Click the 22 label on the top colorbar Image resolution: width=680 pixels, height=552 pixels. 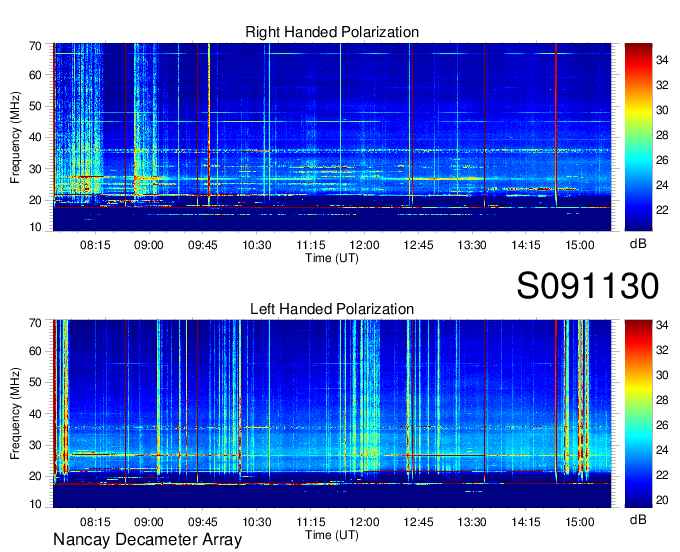(x=662, y=210)
